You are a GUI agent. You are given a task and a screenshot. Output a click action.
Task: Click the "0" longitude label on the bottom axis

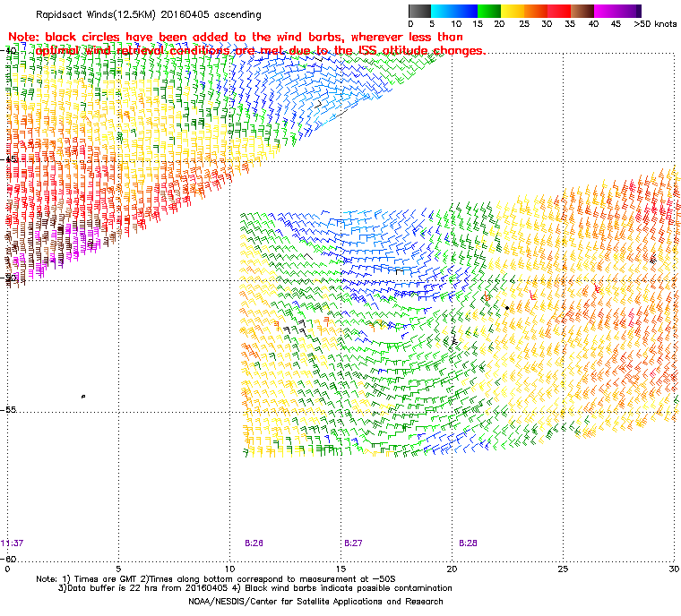point(7,569)
